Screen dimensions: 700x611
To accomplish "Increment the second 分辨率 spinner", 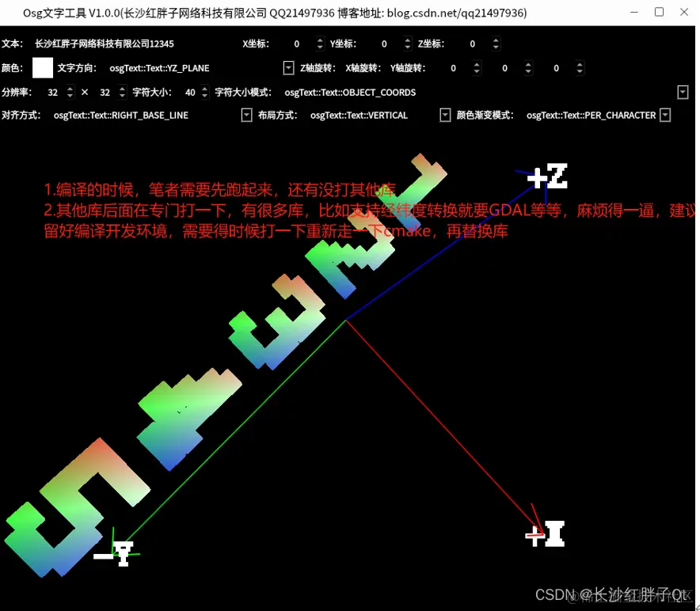I will pyautogui.click(x=120, y=89).
